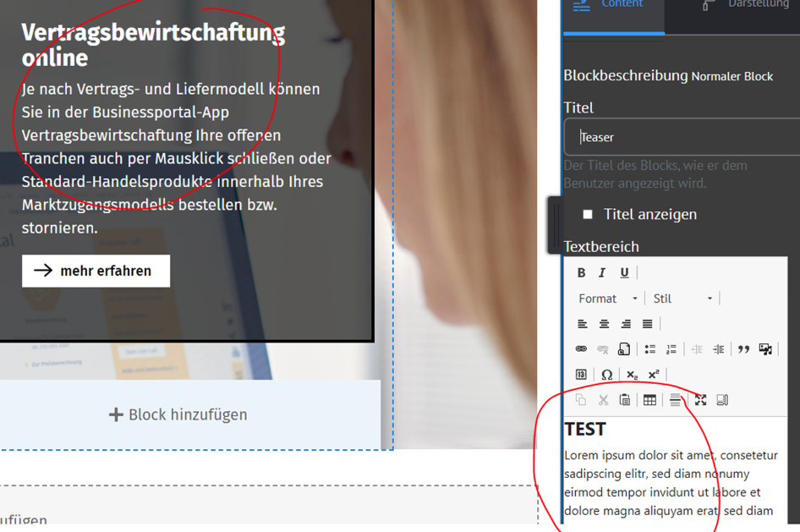Collapse the side panel using its handle
Viewport: 800px width, 532px height.
pos(555,224)
